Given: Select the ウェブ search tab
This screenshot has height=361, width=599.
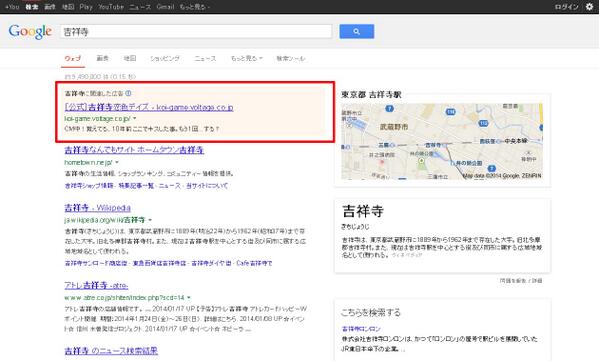Looking at the screenshot, I should point(73,58).
